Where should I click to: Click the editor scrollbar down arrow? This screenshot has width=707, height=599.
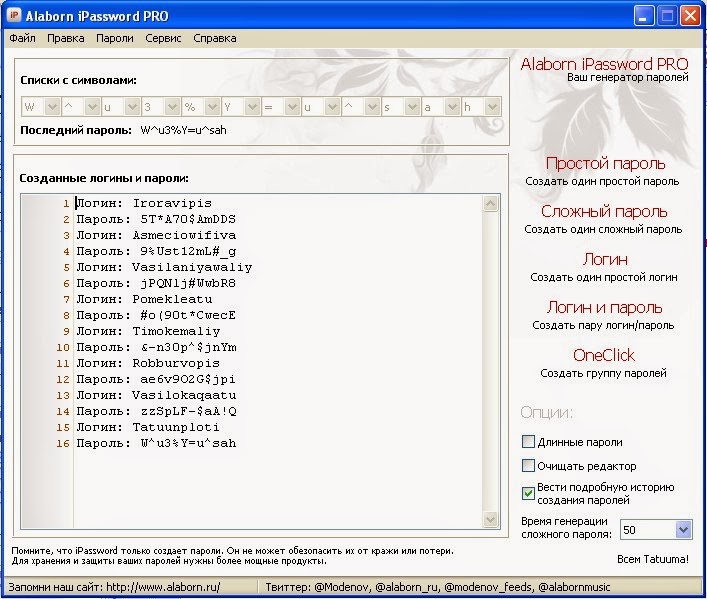click(x=490, y=519)
